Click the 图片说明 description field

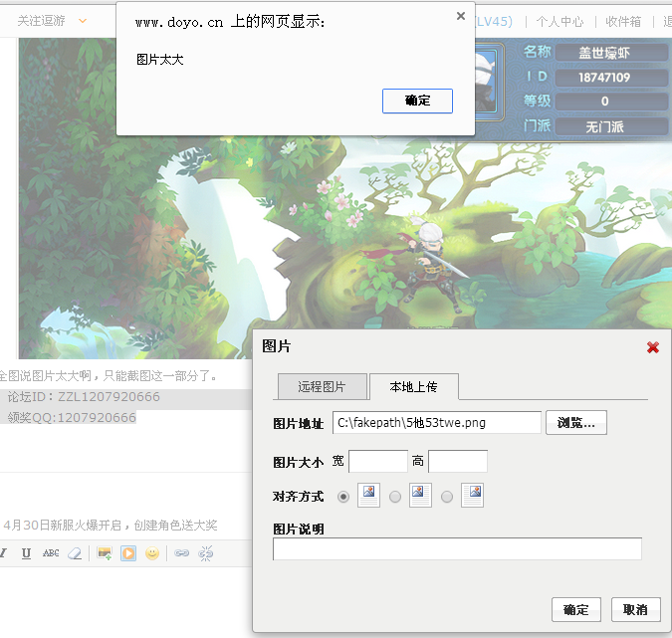coord(457,548)
